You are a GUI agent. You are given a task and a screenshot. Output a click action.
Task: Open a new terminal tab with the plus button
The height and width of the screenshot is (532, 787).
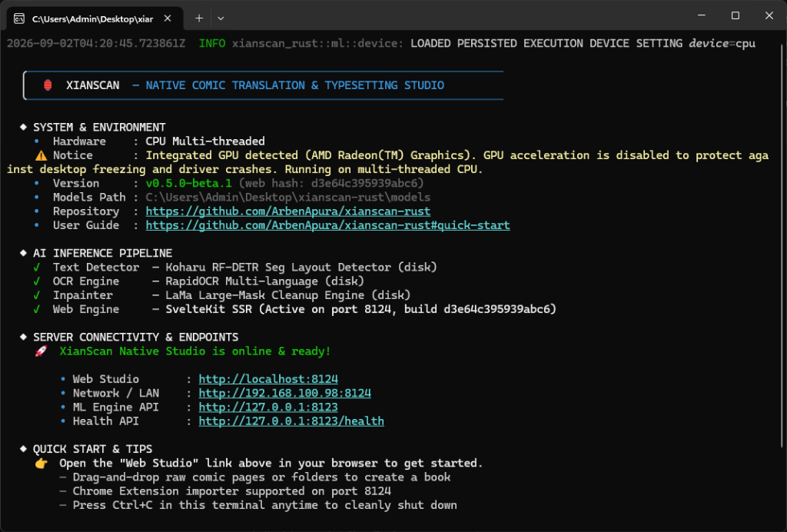tap(199, 18)
